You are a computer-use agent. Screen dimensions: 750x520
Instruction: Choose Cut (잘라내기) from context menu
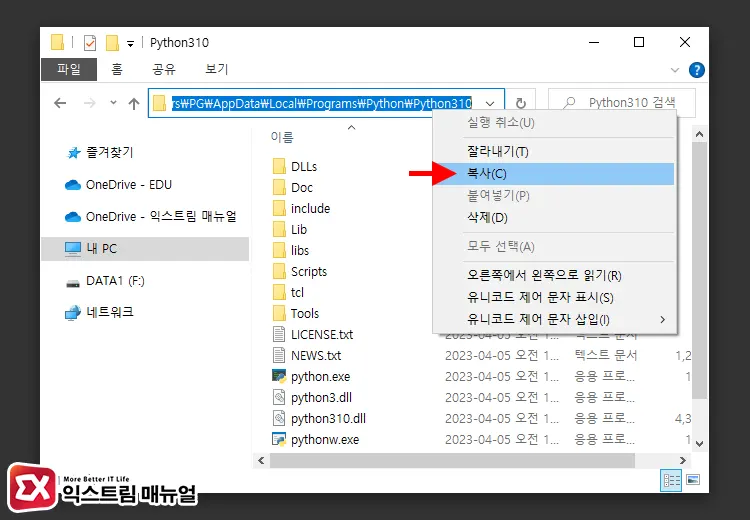pyautogui.click(x=497, y=152)
